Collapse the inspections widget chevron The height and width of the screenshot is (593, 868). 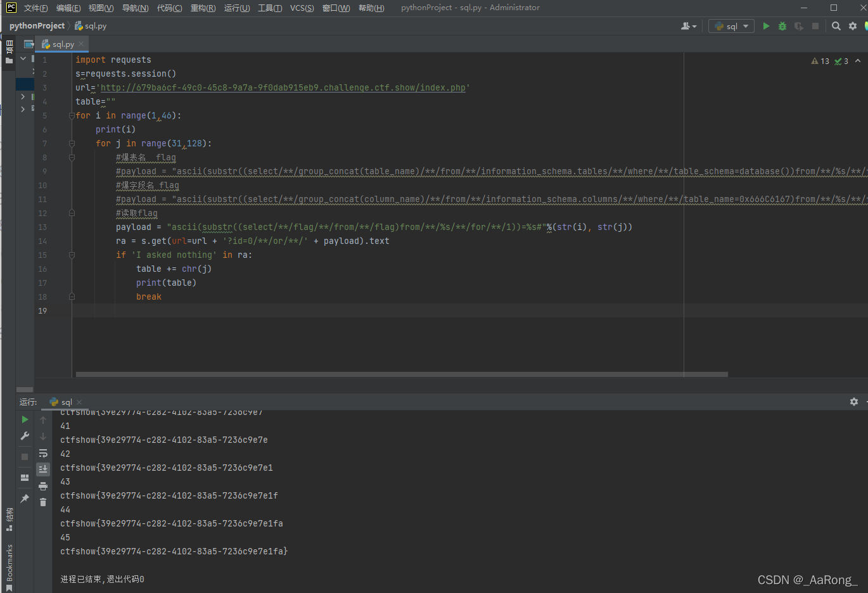(x=858, y=61)
